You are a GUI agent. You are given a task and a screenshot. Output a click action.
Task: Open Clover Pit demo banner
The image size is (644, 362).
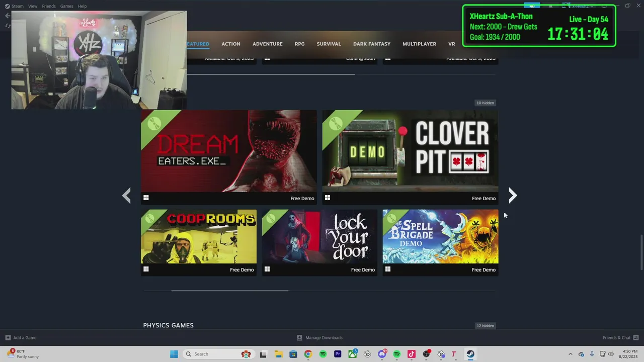click(410, 151)
